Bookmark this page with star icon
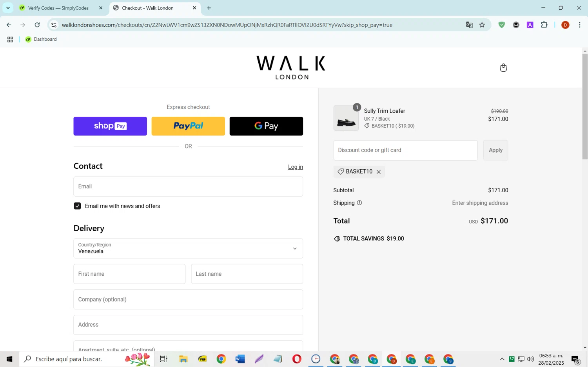This screenshot has width=588, height=367. click(x=482, y=25)
